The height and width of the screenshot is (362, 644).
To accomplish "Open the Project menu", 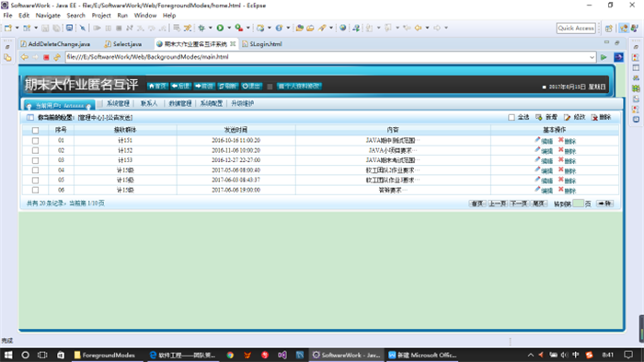I will coord(101,16).
